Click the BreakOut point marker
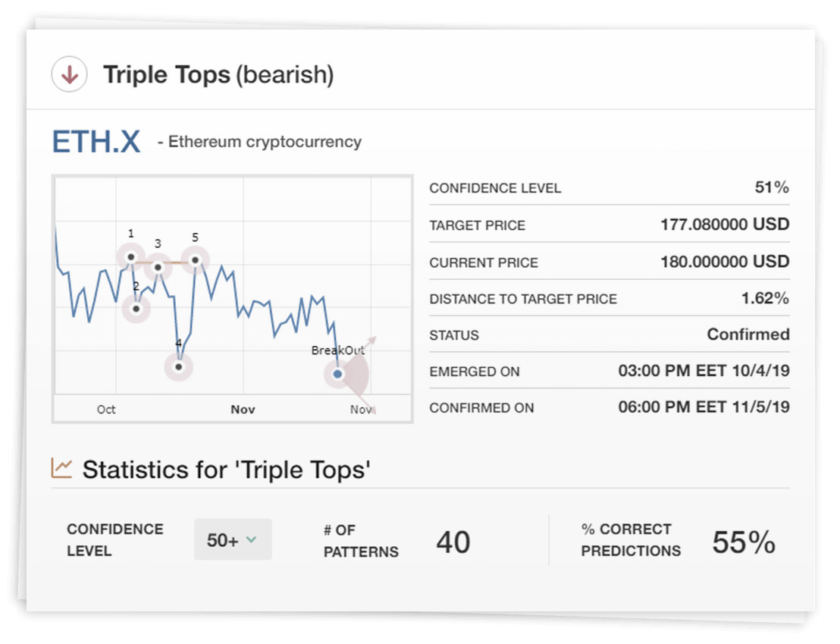 point(338,374)
